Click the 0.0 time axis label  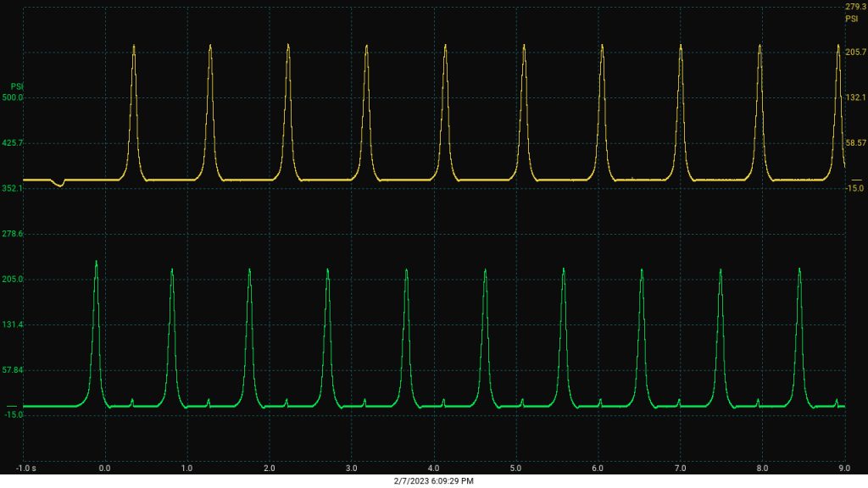pyautogui.click(x=104, y=468)
